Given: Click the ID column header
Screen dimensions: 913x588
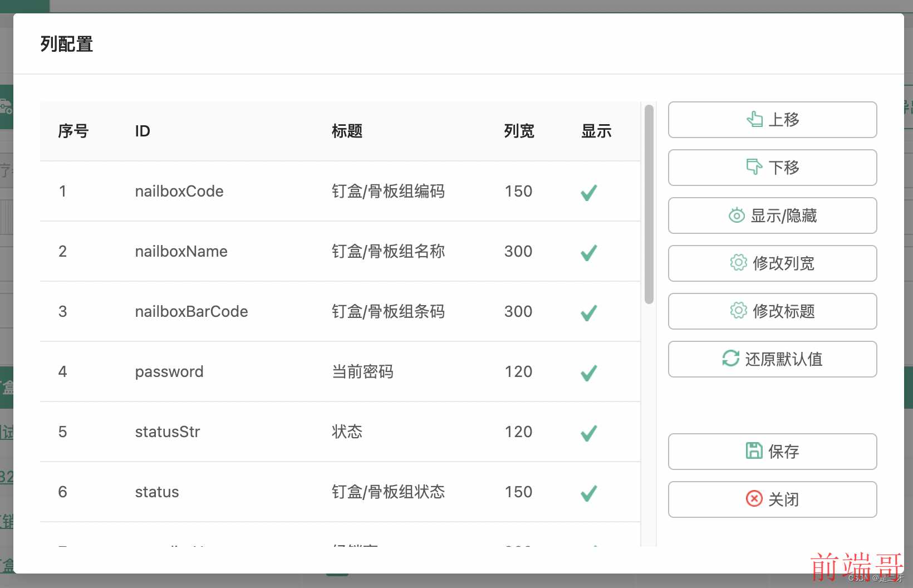Looking at the screenshot, I should click(143, 131).
